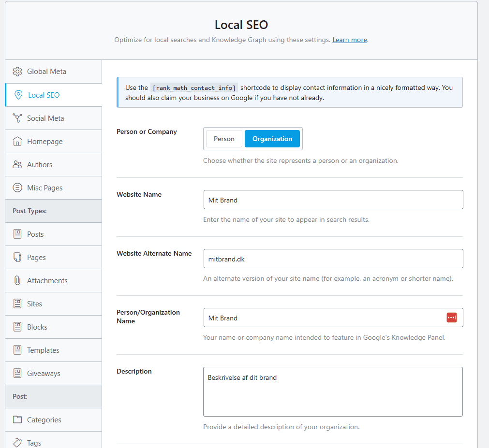Click the Tags label icon
Viewport: 489px width, 448px height.
click(17, 443)
